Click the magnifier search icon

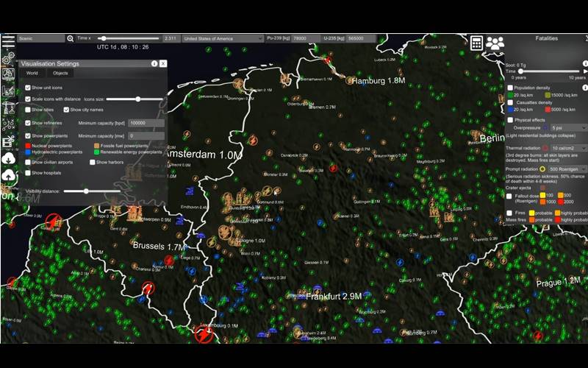[71, 38]
